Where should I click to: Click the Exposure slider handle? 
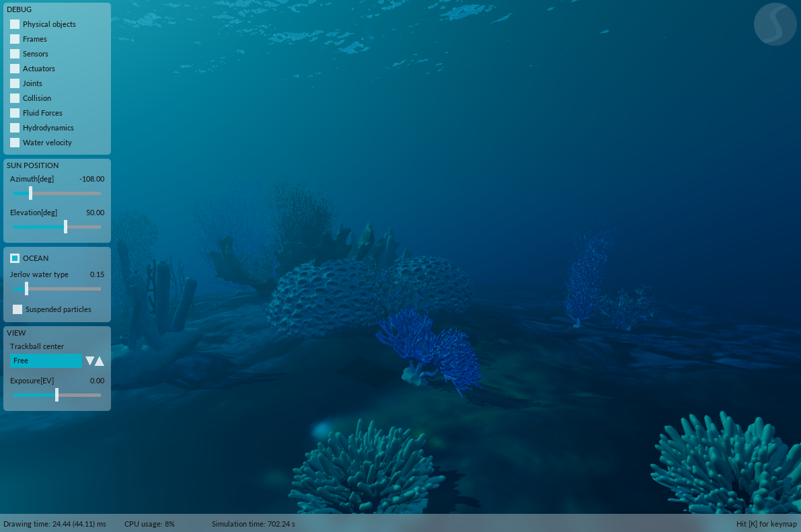pyautogui.click(x=56, y=395)
